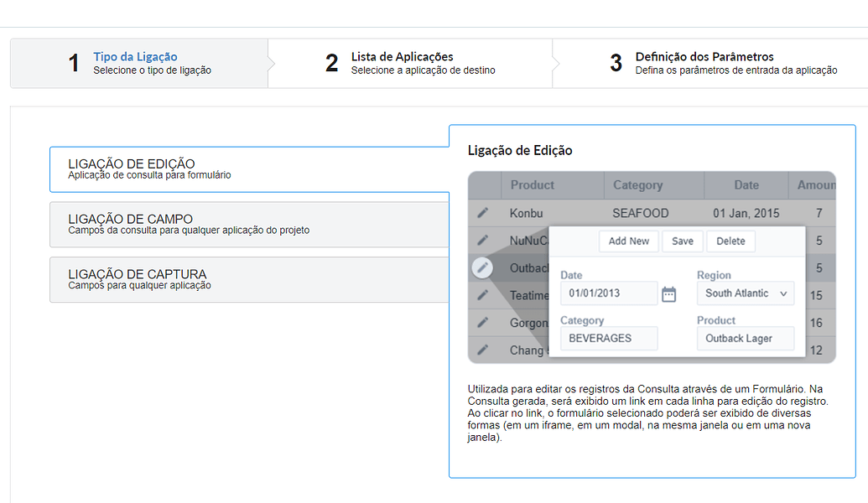
Task: Select the edit pencil beside NuNuCa
Action: [482, 241]
